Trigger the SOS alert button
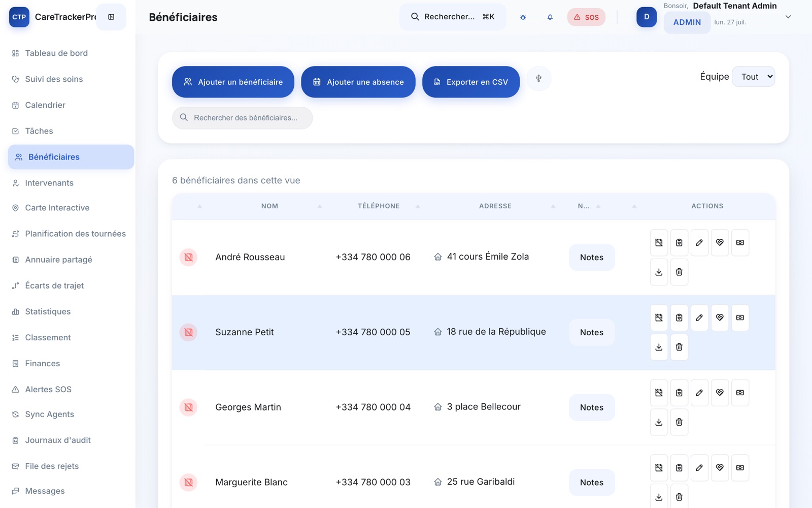 [586, 17]
